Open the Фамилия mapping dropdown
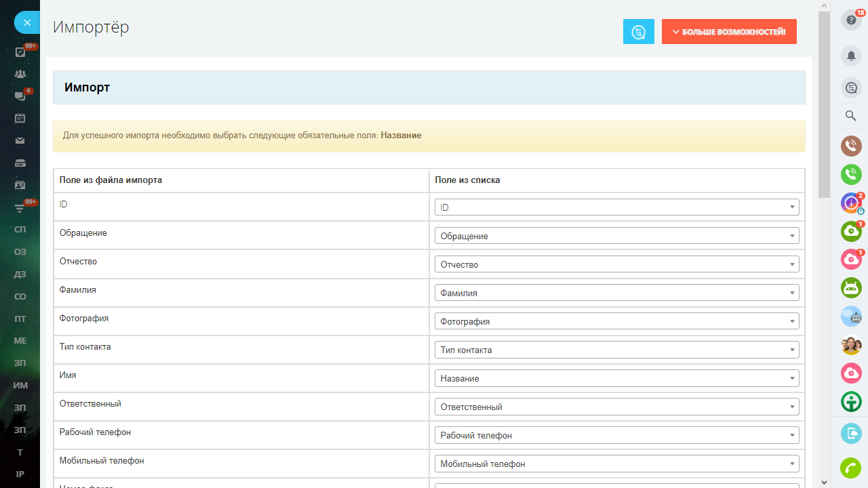This screenshot has height=488, width=868. [x=616, y=293]
